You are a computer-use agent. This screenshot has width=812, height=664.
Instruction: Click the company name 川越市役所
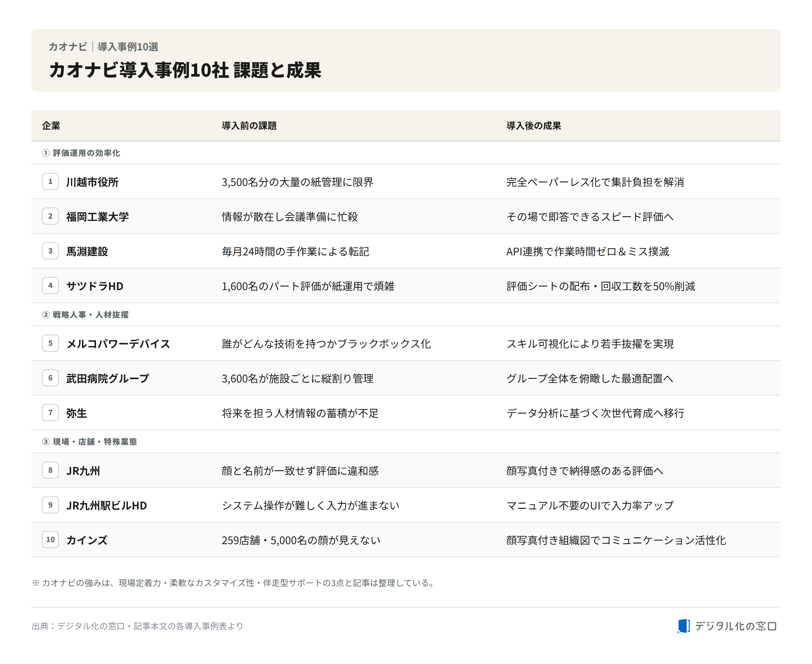tap(92, 182)
